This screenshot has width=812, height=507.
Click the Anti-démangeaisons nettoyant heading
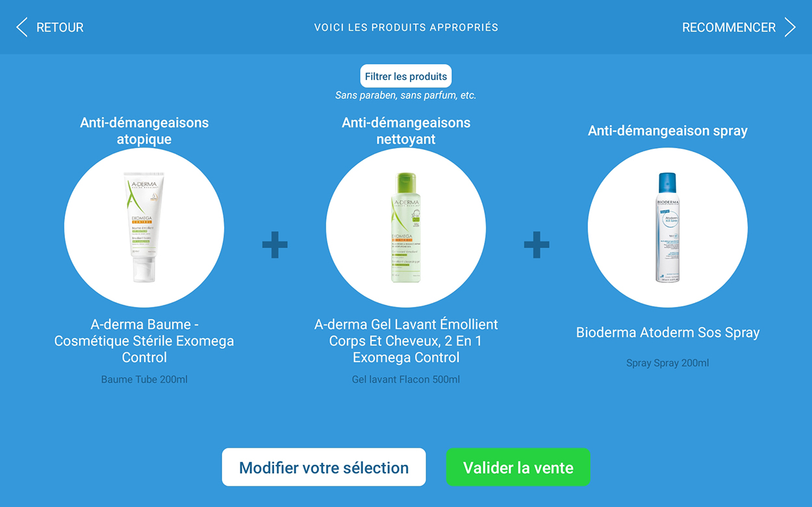point(406,131)
